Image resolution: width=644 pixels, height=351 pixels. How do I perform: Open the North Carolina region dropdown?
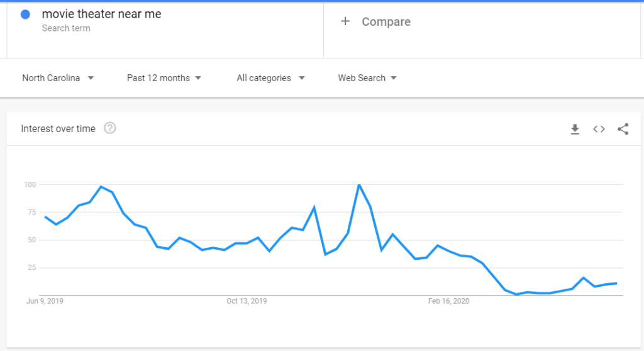(58, 78)
